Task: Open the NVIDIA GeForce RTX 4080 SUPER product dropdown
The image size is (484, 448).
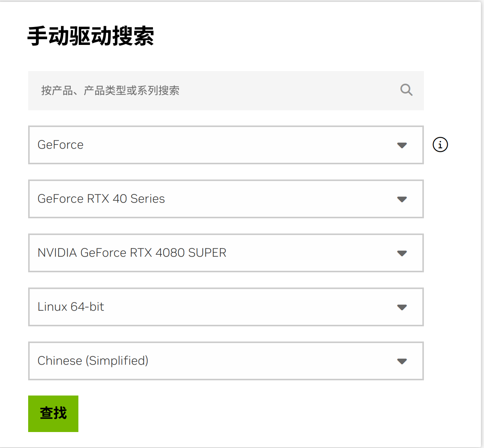Action: point(226,253)
